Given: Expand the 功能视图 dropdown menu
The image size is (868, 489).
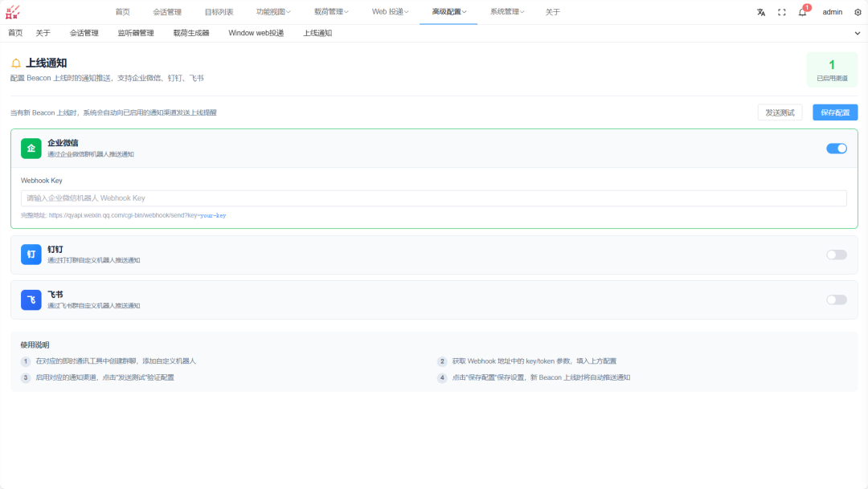Looking at the screenshot, I should click(x=273, y=11).
